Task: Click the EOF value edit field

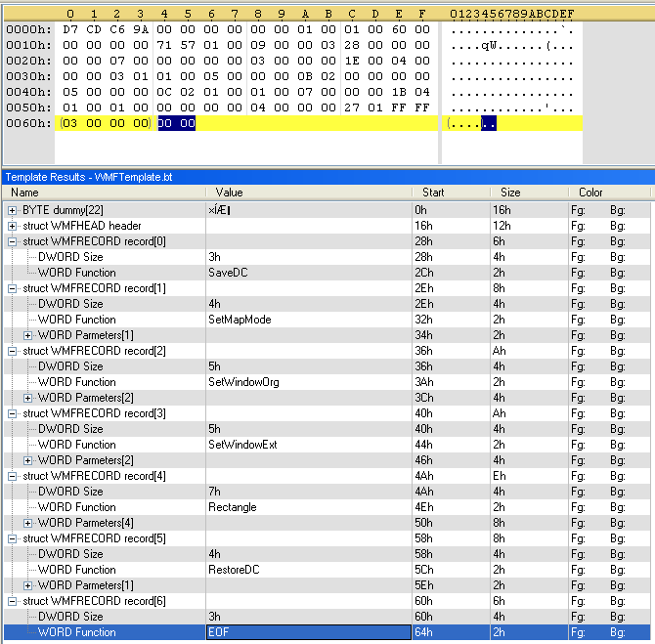Action: point(307,632)
